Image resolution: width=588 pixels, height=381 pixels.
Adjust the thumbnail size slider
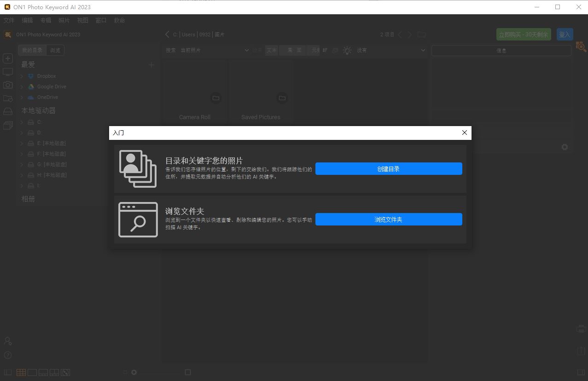coord(134,372)
